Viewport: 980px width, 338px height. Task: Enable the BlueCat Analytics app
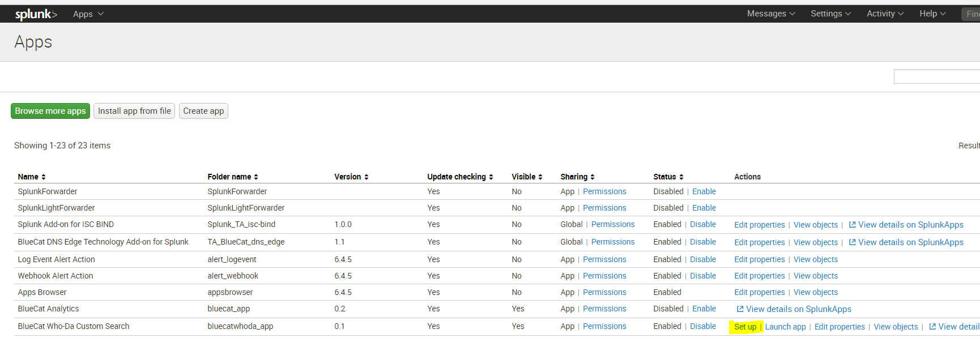tap(704, 309)
